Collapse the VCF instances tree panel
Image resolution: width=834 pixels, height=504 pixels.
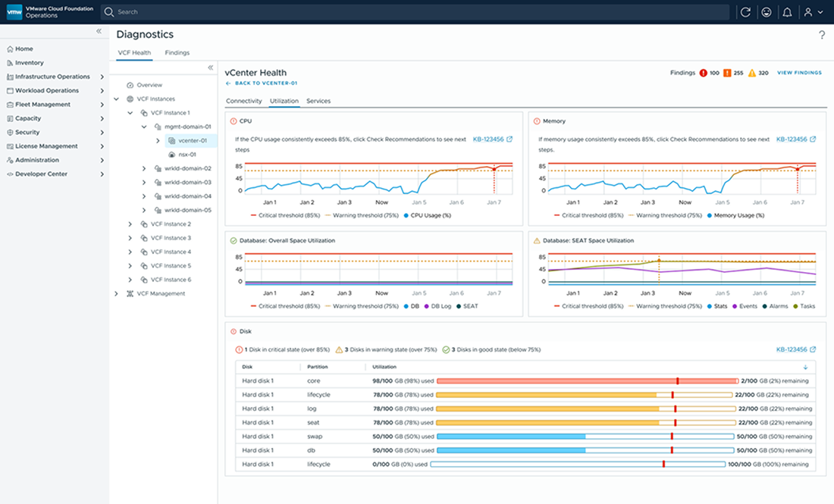pyautogui.click(x=211, y=67)
